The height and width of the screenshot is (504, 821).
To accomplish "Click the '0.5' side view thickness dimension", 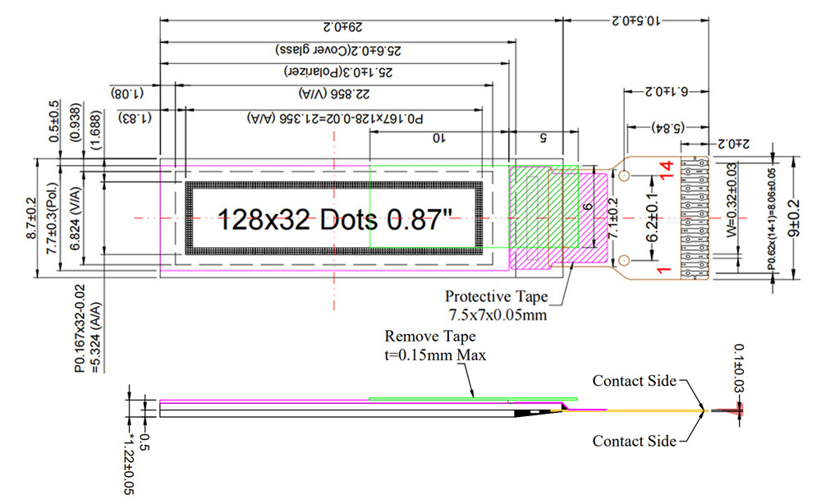I will pyautogui.click(x=144, y=442).
